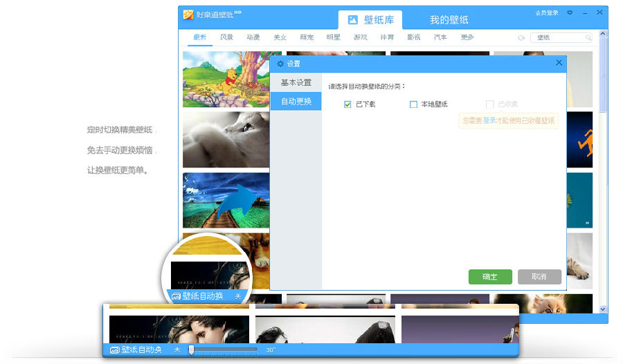Enable the 本地壁纸 checkbox

tap(413, 104)
